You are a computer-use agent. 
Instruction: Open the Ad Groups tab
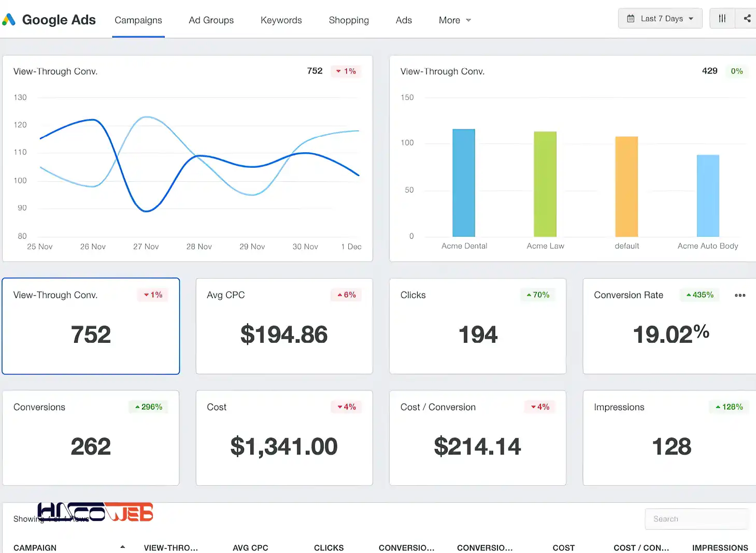click(x=211, y=20)
